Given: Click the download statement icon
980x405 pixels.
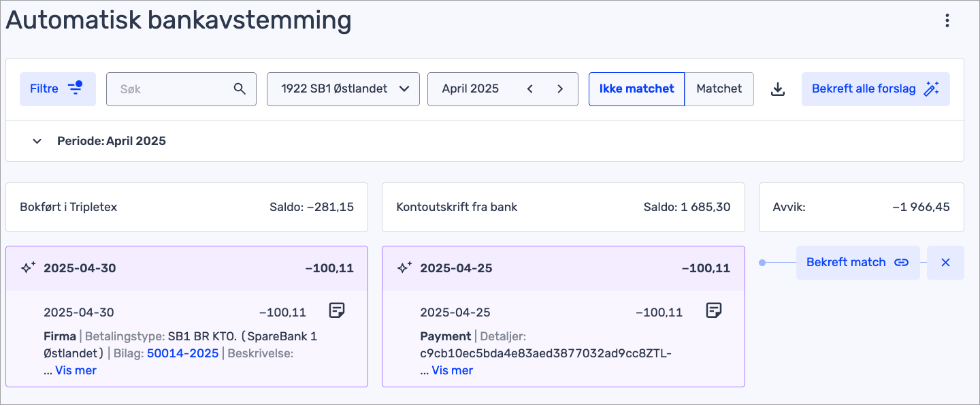Looking at the screenshot, I should click(778, 89).
